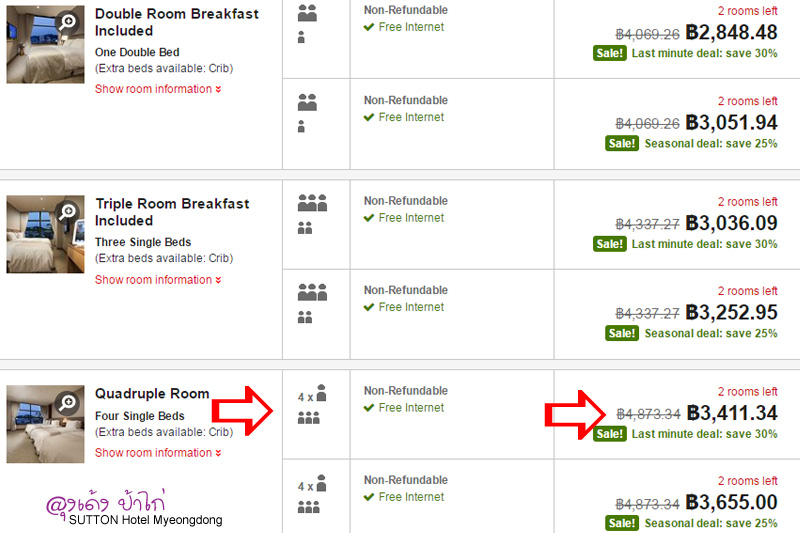This screenshot has width=800, height=533.
Task: Expand Show room information for Double Room
Action: point(158,89)
